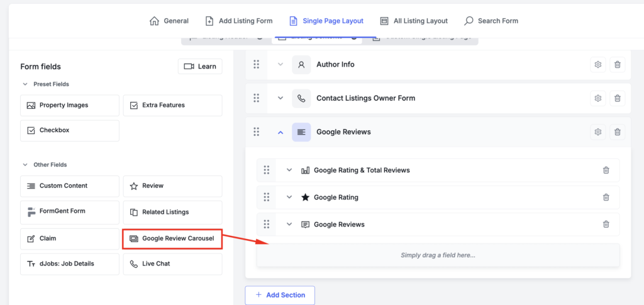Image resolution: width=644 pixels, height=305 pixels.
Task: Open settings gear for Contact Listings Owner Form
Action: pyautogui.click(x=598, y=98)
